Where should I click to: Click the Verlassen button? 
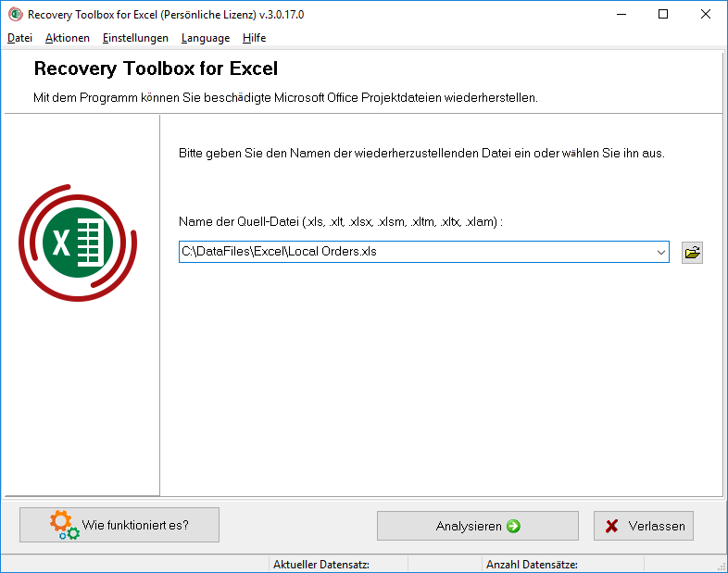click(x=644, y=526)
